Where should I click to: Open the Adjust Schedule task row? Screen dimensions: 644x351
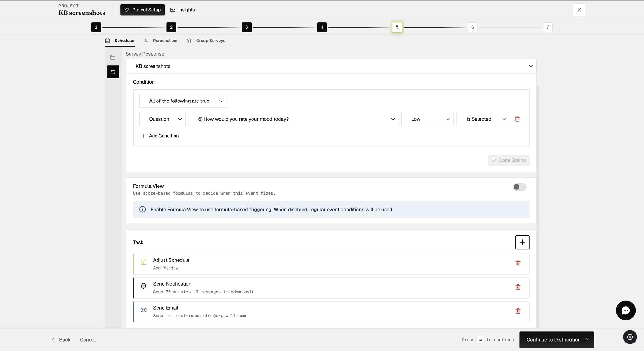point(331,264)
